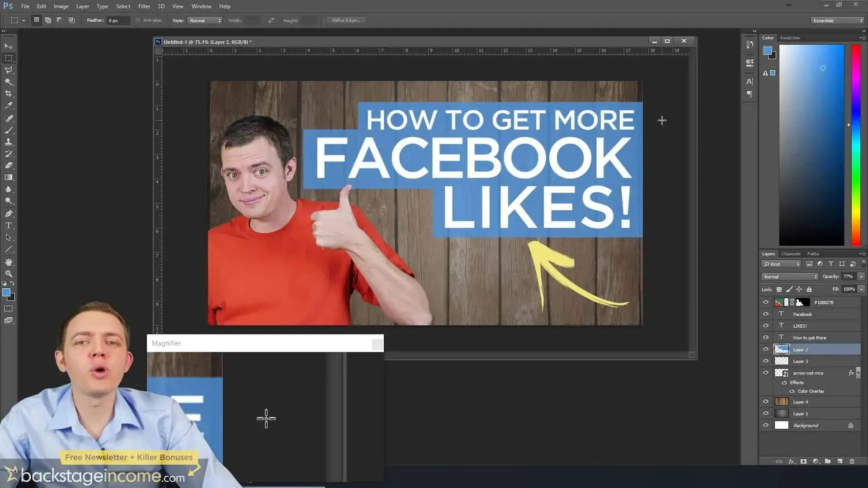868x488 pixels.
Task: Add a layer mask to Layer 2
Action: click(x=803, y=461)
